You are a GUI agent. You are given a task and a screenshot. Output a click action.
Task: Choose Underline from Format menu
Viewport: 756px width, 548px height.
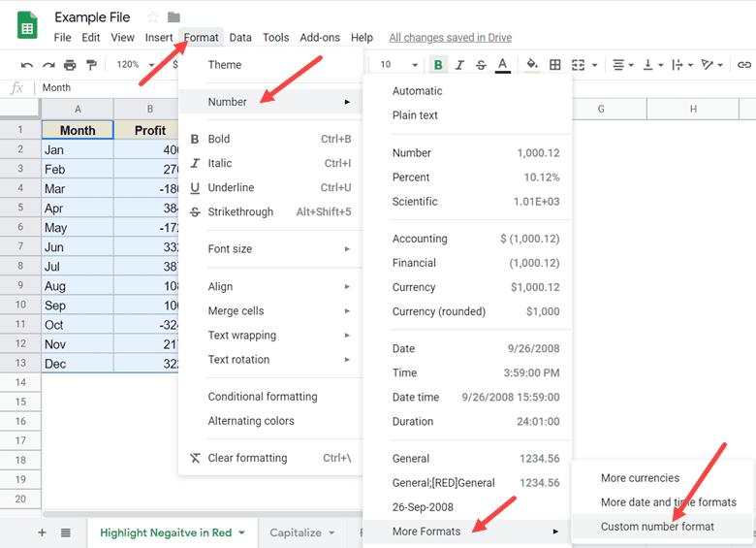click(270, 187)
